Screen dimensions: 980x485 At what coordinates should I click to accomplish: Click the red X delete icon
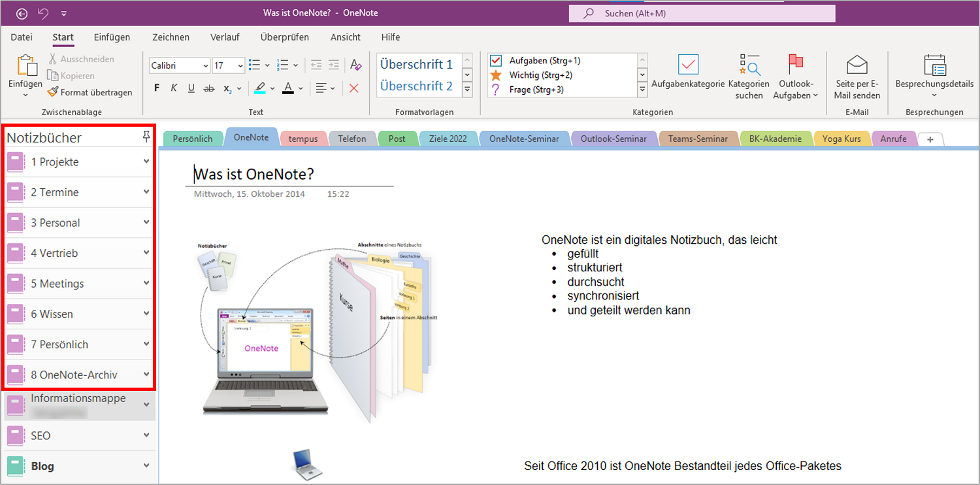pos(354,88)
